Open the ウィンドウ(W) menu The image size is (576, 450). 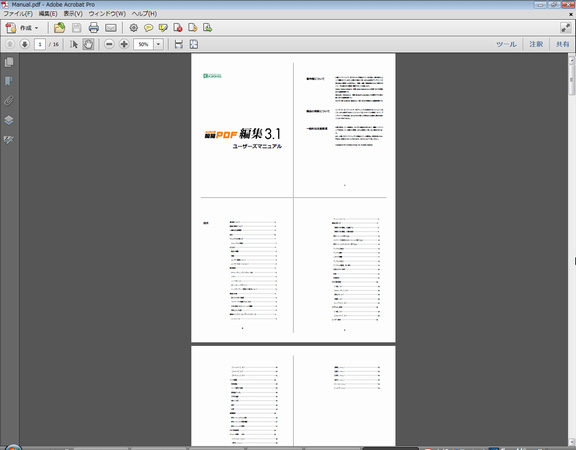coord(107,14)
